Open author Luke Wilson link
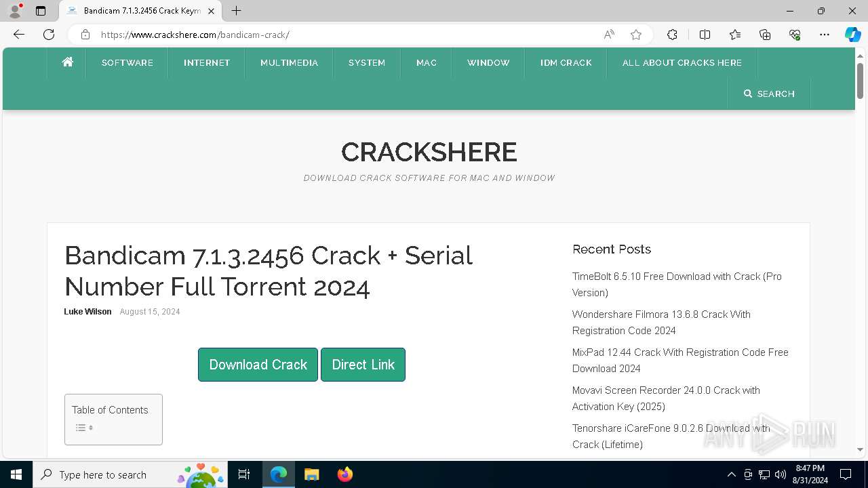This screenshot has height=488, width=868. (x=87, y=312)
